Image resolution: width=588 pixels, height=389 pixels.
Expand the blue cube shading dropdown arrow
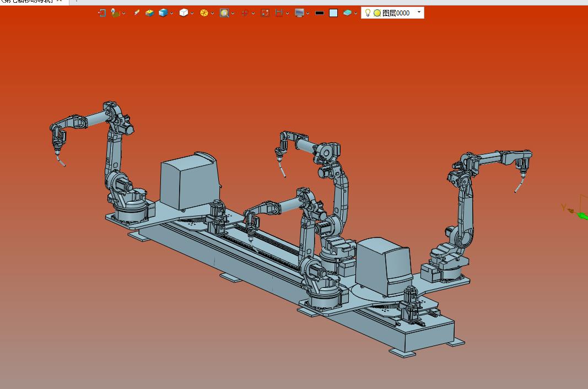point(172,13)
